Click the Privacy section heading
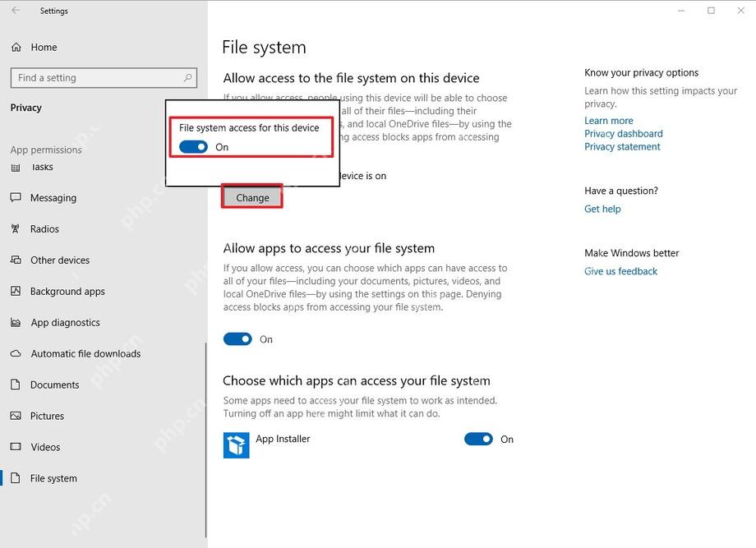Image resolution: width=756 pixels, height=548 pixels. [x=26, y=108]
